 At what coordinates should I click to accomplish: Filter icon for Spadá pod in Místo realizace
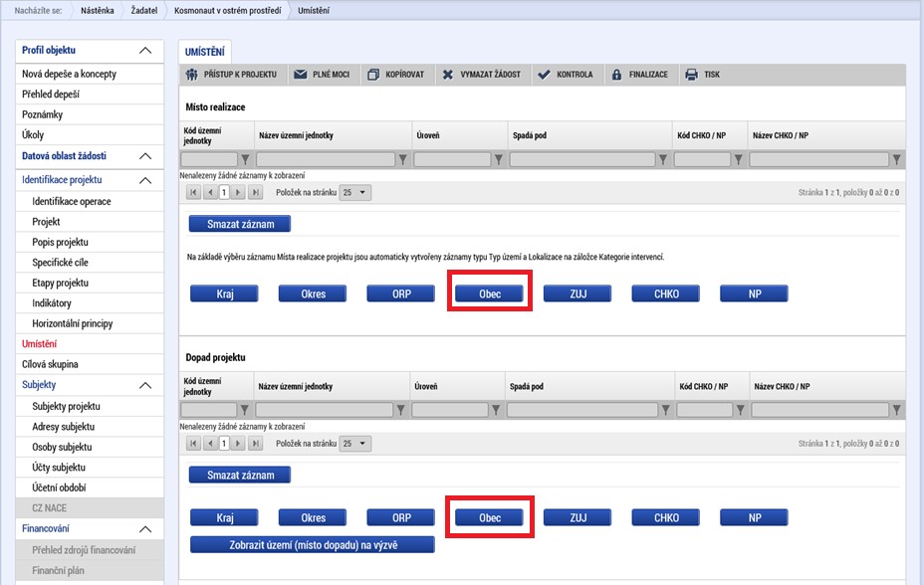pos(663,159)
